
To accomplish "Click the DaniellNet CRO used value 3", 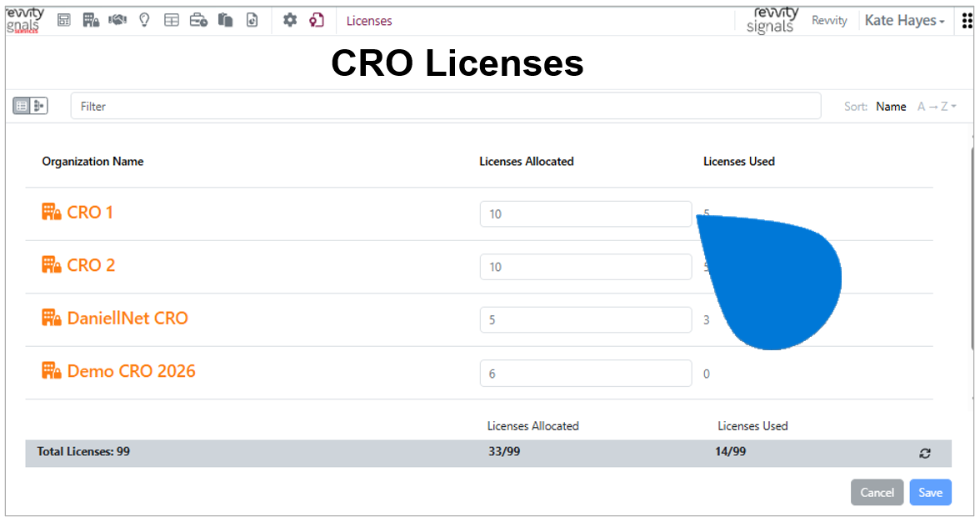I will coord(707,320).
